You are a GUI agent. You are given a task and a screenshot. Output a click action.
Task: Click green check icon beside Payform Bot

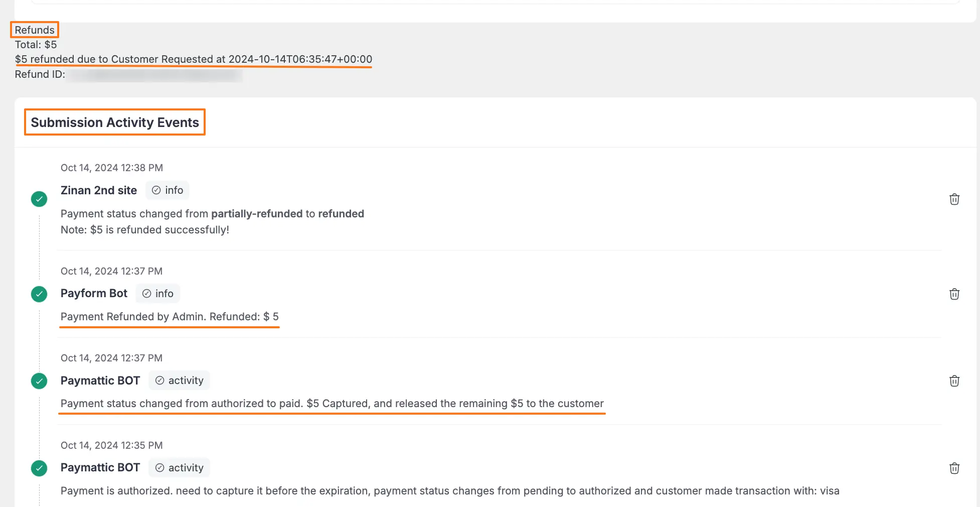(39, 294)
